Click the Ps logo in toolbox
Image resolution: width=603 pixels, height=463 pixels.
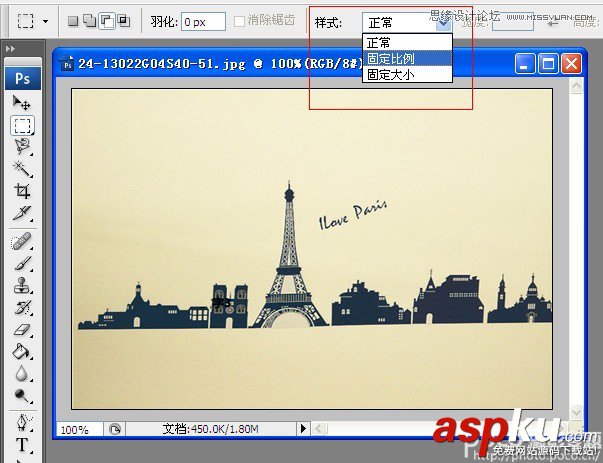(23, 78)
